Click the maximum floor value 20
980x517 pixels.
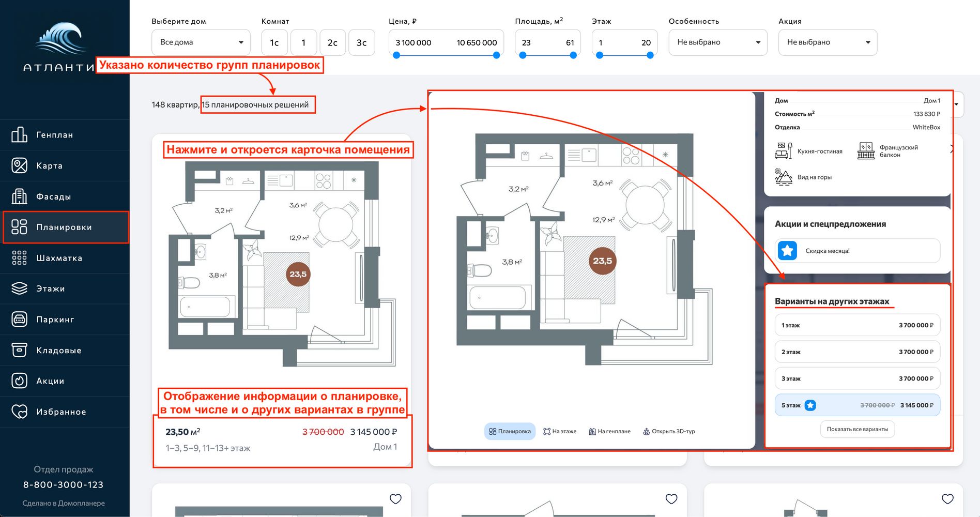coord(646,42)
